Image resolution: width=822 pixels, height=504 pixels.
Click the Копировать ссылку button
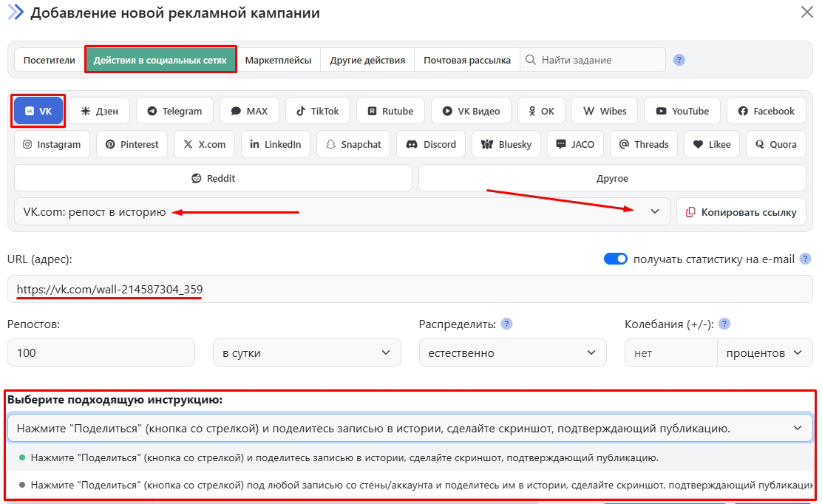click(741, 211)
